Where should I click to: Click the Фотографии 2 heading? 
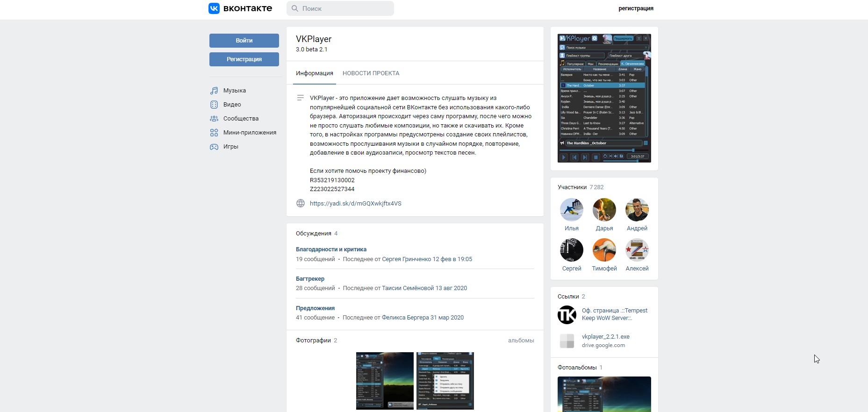click(316, 341)
